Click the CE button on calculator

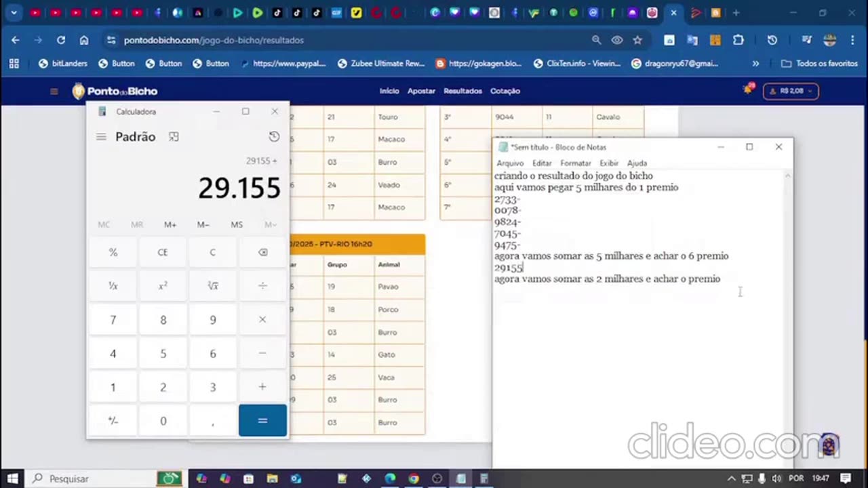(163, 252)
